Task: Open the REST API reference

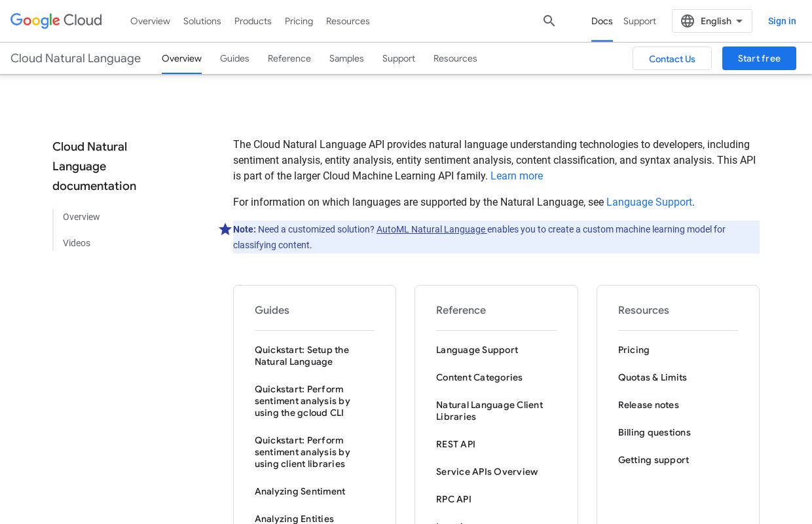Action: click(x=456, y=444)
